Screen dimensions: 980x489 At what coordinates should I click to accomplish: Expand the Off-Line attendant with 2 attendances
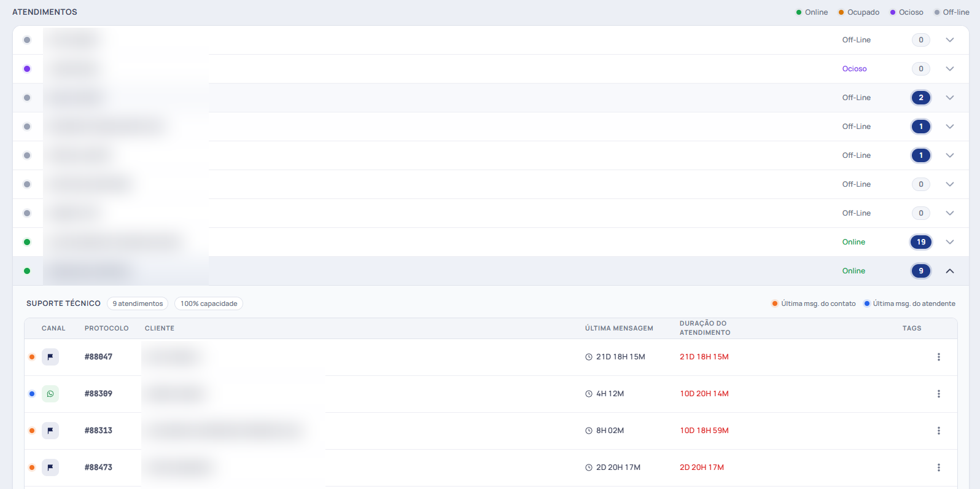[x=950, y=98]
